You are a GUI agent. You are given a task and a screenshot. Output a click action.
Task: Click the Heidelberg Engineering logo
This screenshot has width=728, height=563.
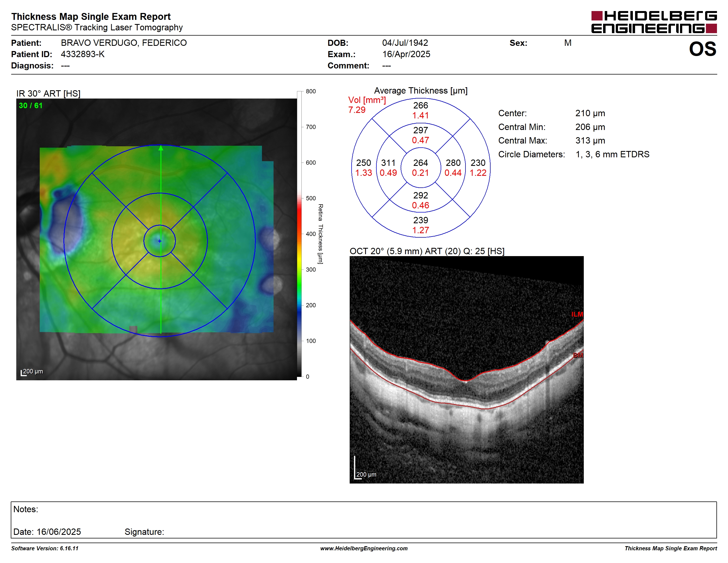[x=654, y=22]
